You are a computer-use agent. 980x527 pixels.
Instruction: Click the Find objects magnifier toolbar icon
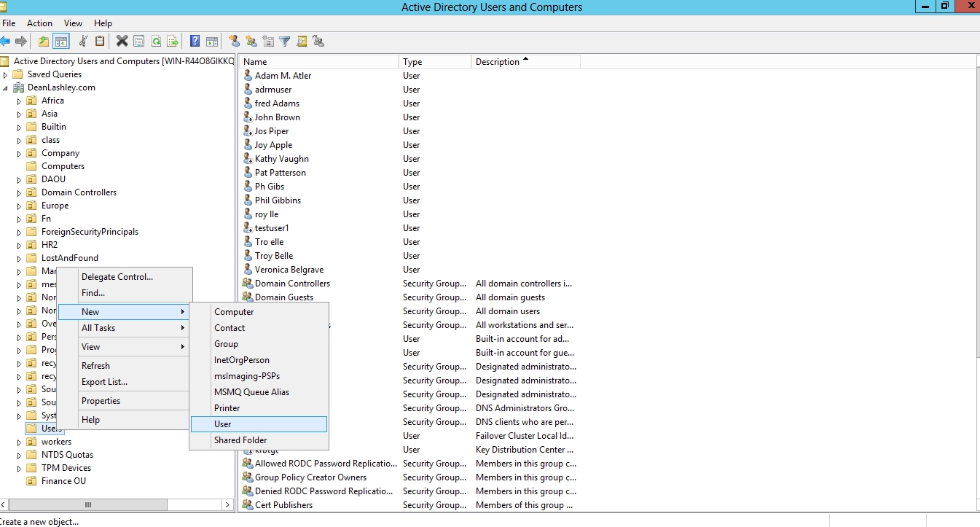(x=302, y=42)
